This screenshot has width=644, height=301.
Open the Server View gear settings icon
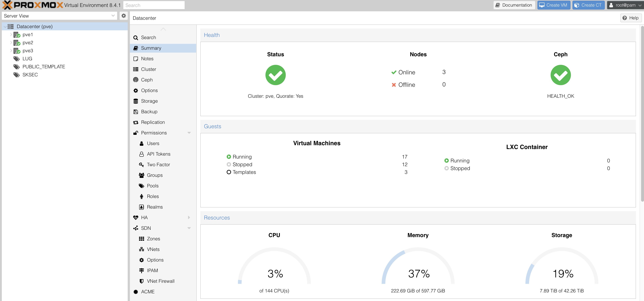[124, 16]
